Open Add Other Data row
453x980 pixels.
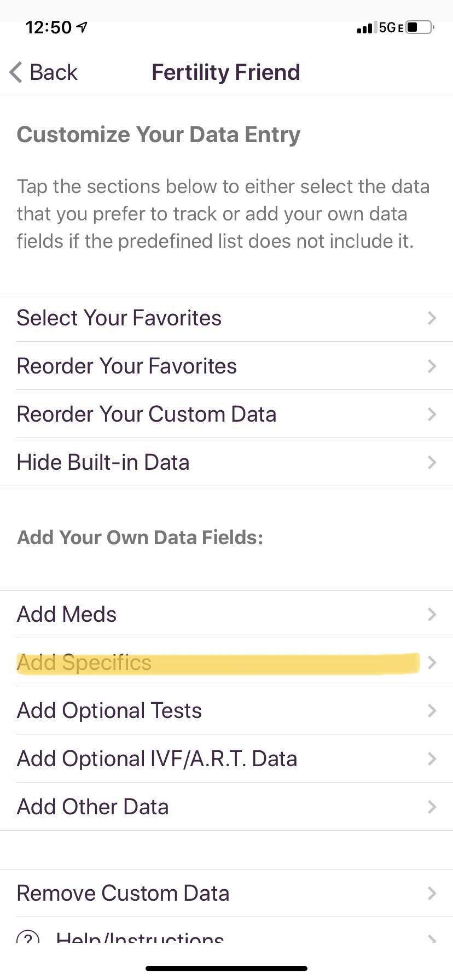tap(93, 807)
